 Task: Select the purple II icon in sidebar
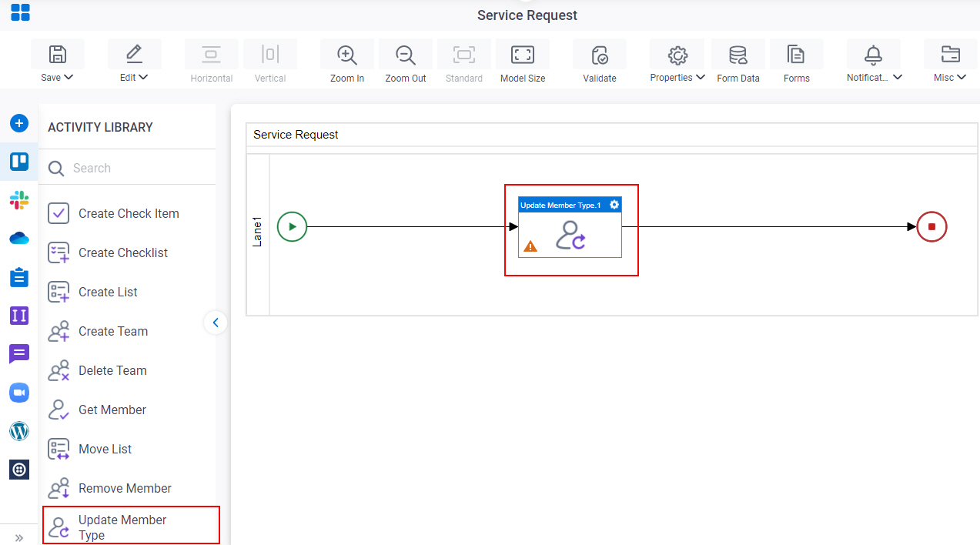19,316
